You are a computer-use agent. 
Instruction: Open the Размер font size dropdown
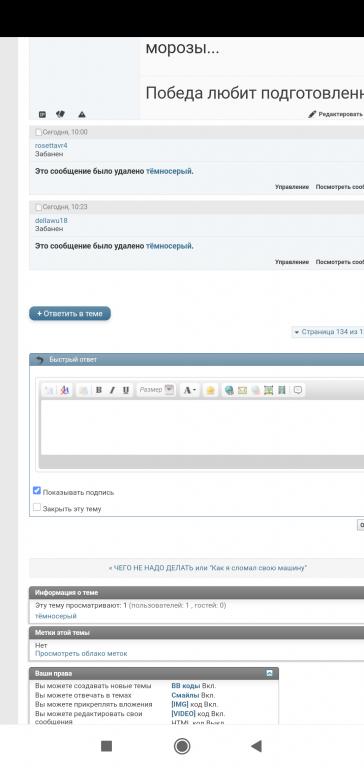click(x=156, y=390)
